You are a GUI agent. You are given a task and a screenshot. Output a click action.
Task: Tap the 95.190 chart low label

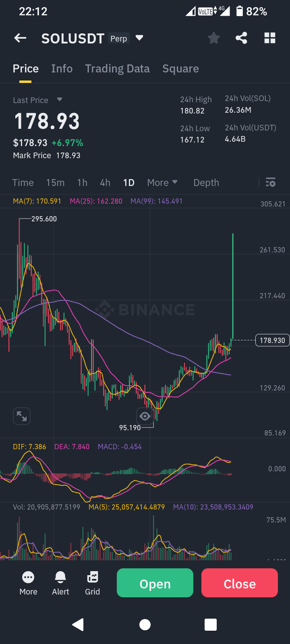pyautogui.click(x=130, y=427)
